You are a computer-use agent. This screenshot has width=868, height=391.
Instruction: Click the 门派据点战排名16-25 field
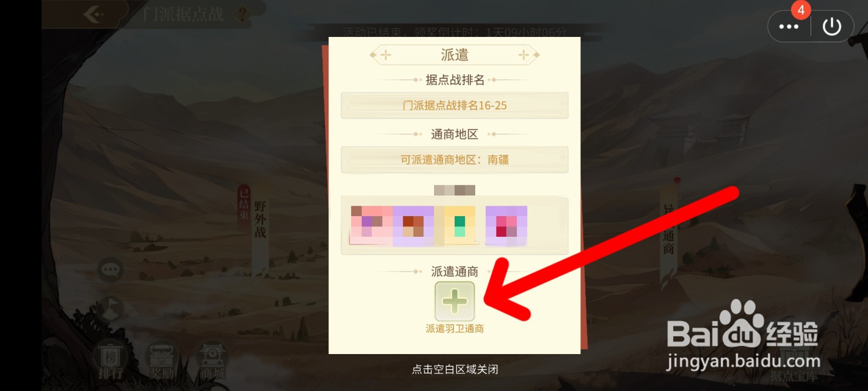[455, 105]
